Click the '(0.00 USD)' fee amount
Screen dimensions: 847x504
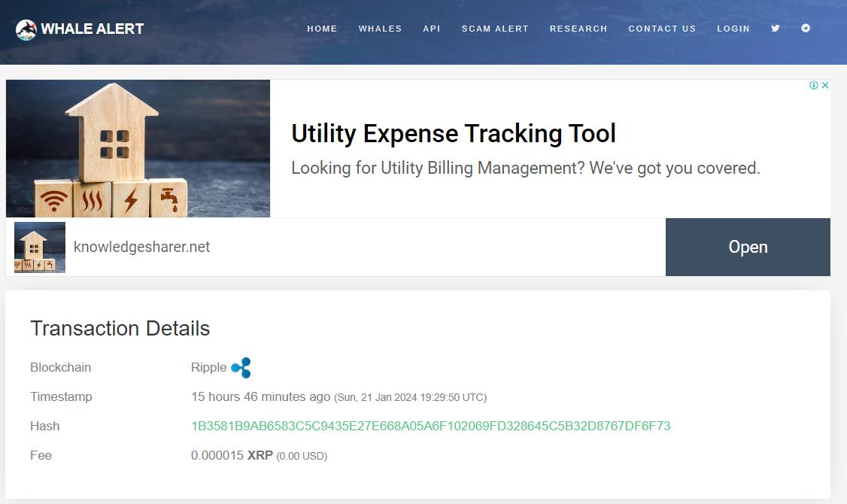coord(302,456)
